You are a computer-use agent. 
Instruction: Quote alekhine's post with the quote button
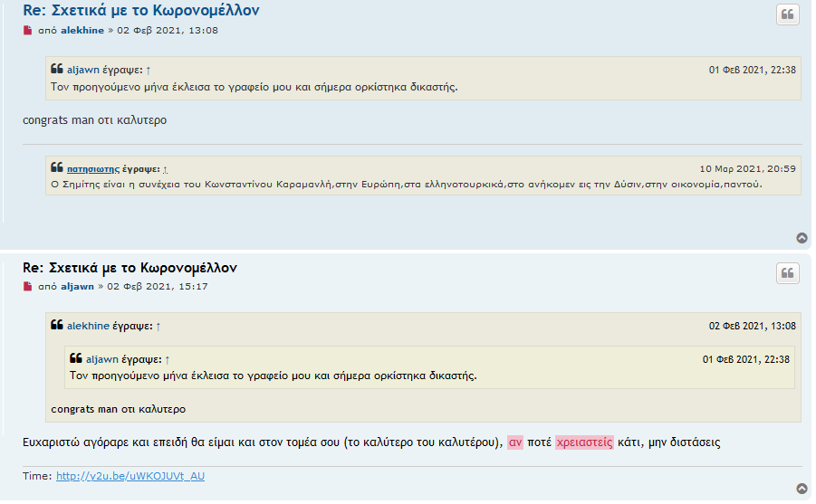tap(787, 14)
